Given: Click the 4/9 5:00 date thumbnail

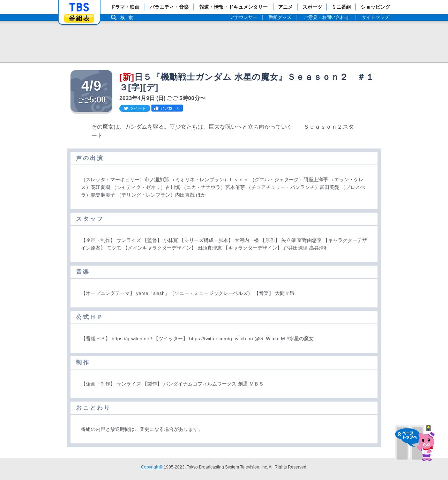Looking at the screenshot, I should pyautogui.click(x=91, y=91).
